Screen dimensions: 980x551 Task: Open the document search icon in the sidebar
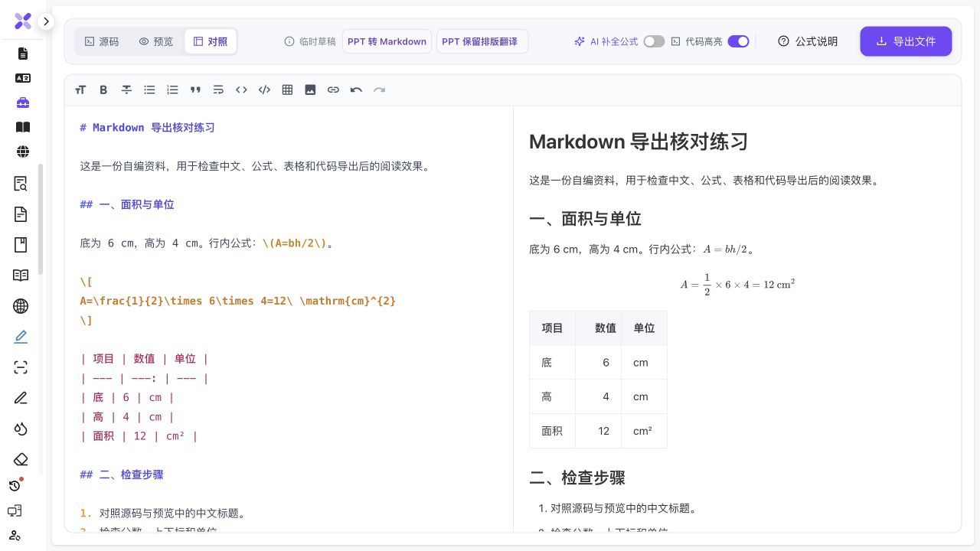(x=21, y=184)
